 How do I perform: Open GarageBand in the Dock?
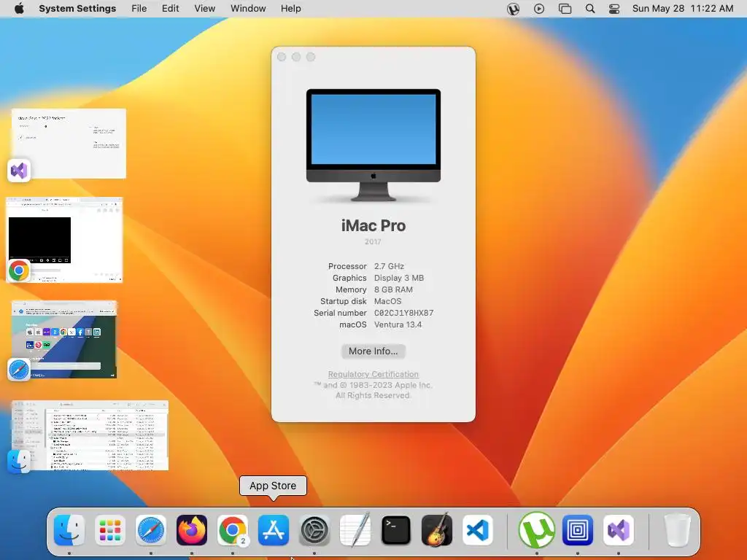(x=437, y=530)
